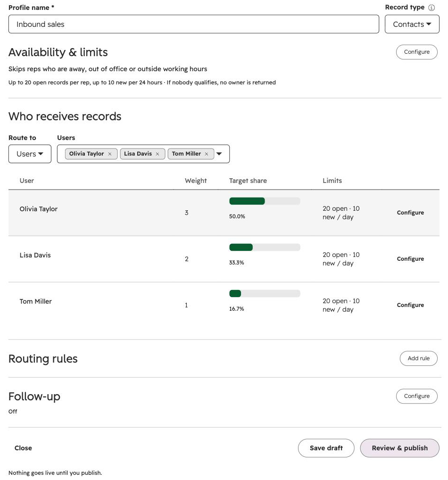Click the 16.7% percentage label

pos(236,309)
